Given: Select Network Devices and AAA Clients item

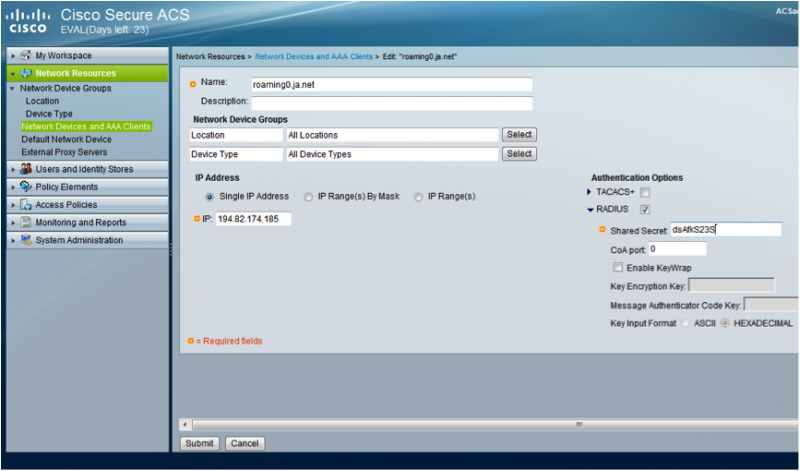Looking at the screenshot, I should tap(86, 127).
